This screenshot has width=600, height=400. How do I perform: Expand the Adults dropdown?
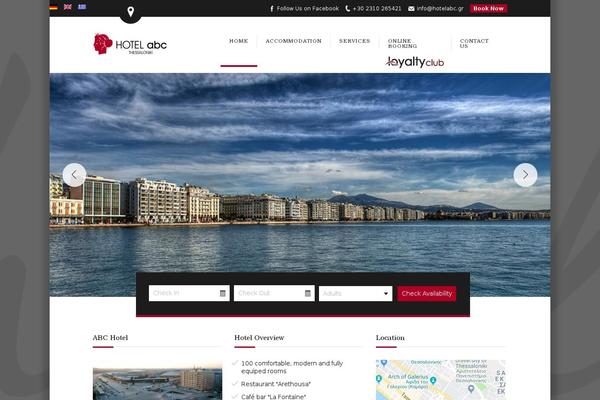(x=355, y=294)
